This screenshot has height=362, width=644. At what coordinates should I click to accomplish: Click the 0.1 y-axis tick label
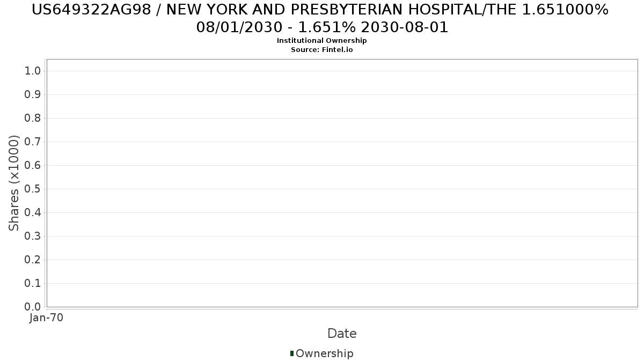[33, 283]
